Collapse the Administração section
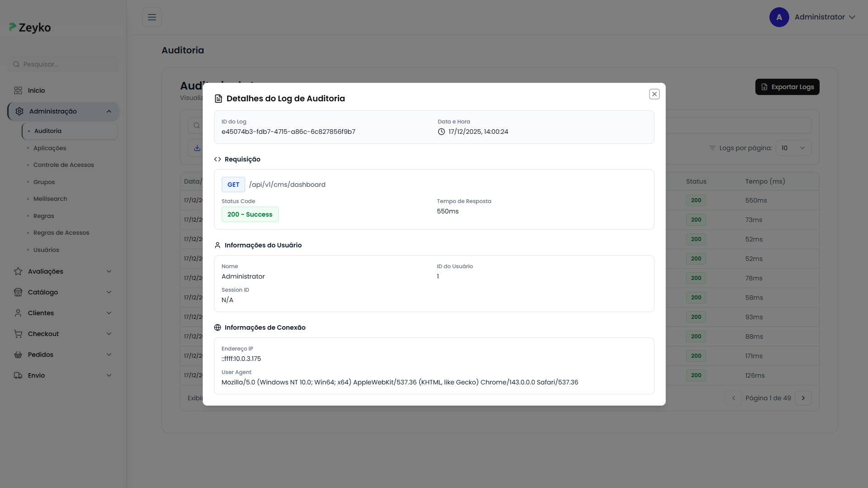 click(108, 111)
